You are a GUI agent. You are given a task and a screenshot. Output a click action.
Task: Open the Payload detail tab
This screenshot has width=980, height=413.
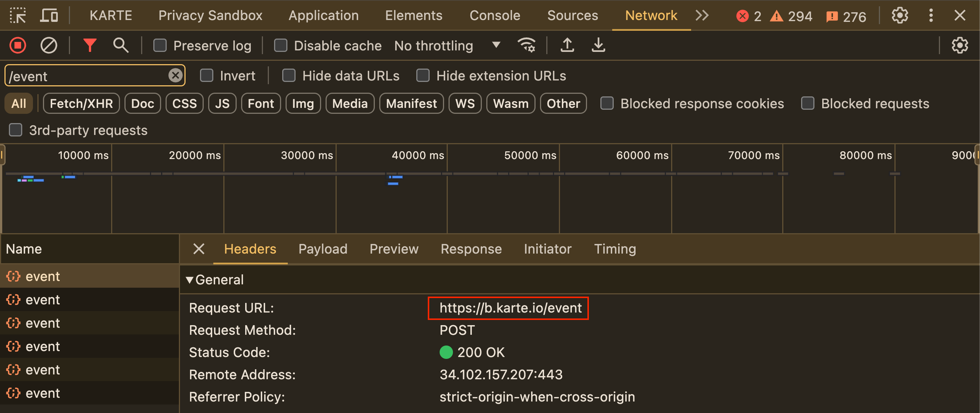pos(323,249)
